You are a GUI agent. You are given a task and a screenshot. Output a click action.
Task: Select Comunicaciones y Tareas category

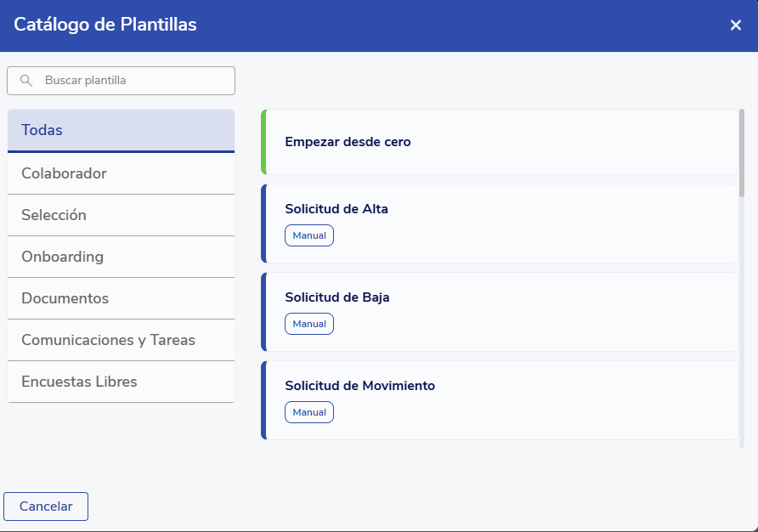pyautogui.click(x=121, y=340)
